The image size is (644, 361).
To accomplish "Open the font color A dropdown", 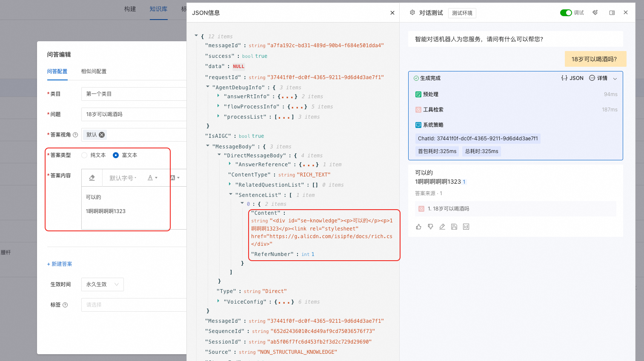I will click(x=152, y=178).
